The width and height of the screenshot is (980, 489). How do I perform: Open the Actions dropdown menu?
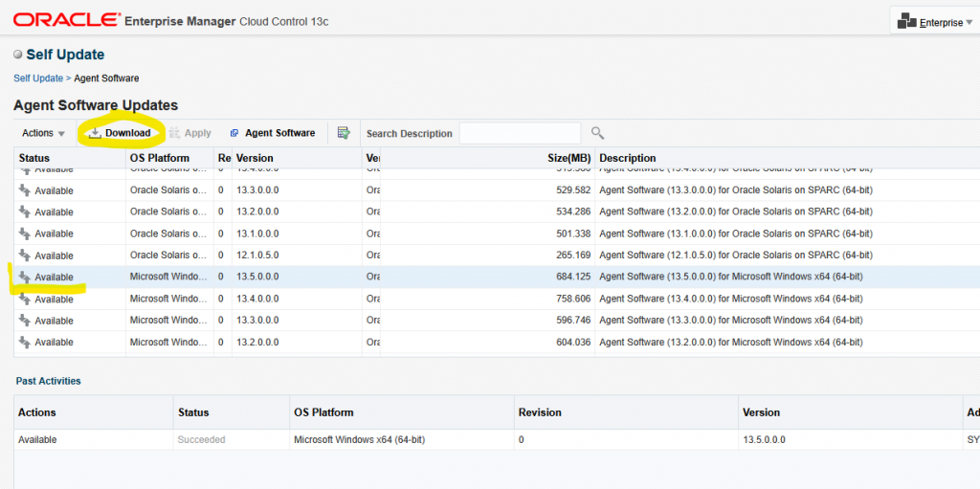point(43,133)
